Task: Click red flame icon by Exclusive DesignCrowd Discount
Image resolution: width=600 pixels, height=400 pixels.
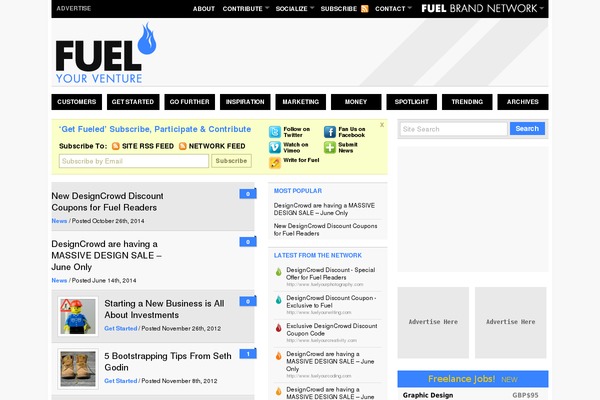Action: click(x=279, y=328)
